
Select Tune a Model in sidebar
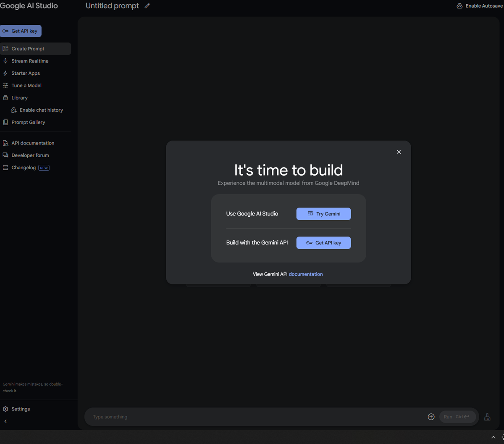click(x=26, y=85)
